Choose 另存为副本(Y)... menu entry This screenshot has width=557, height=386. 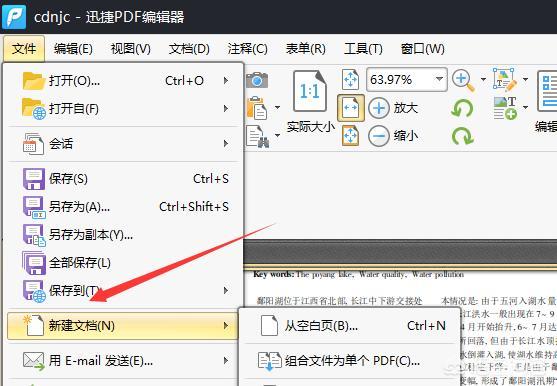[123, 235]
